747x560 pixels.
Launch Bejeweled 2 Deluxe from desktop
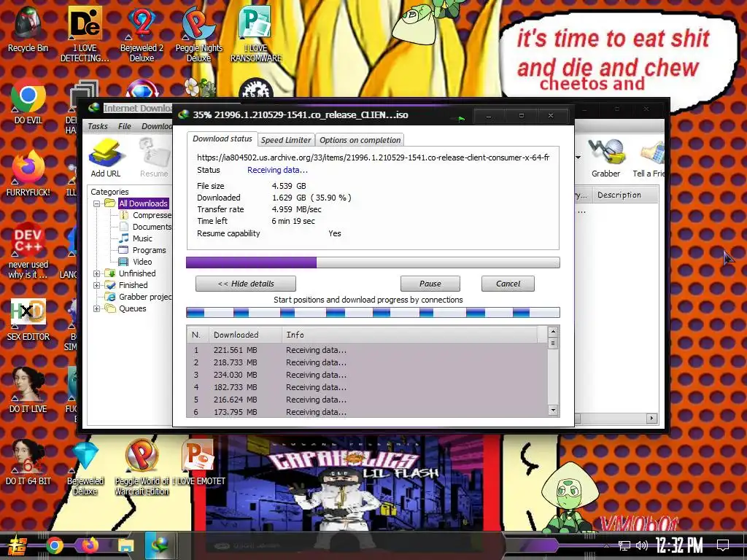click(142, 34)
